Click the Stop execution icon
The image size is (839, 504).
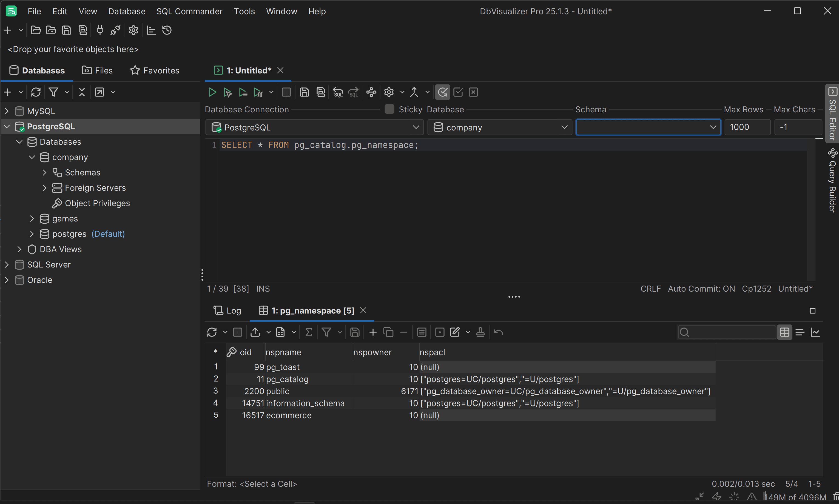(x=286, y=92)
